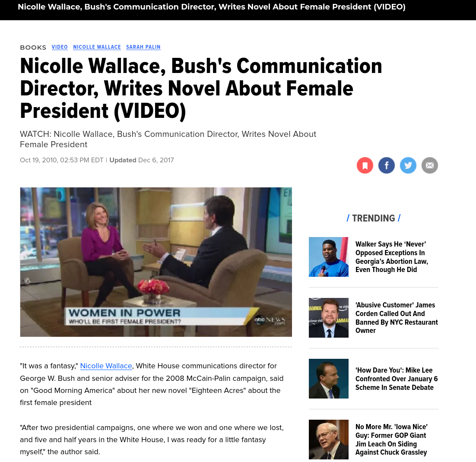Select the black top bar article title
Image resolution: width=476 pixels, height=462 pixels.
tap(212, 6)
